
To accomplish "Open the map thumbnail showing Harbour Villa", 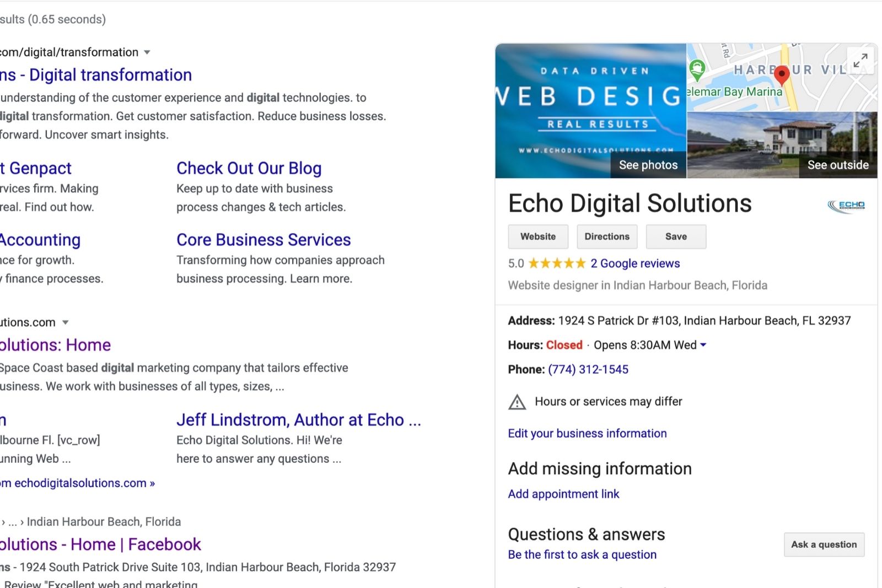I will point(782,77).
